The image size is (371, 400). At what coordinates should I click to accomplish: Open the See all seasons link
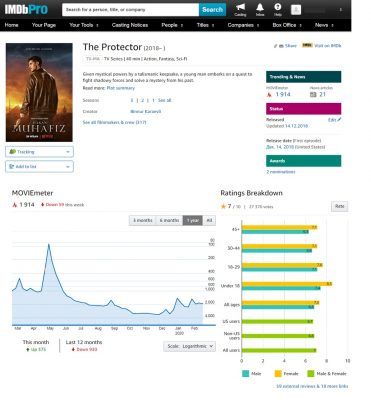point(164,100)
